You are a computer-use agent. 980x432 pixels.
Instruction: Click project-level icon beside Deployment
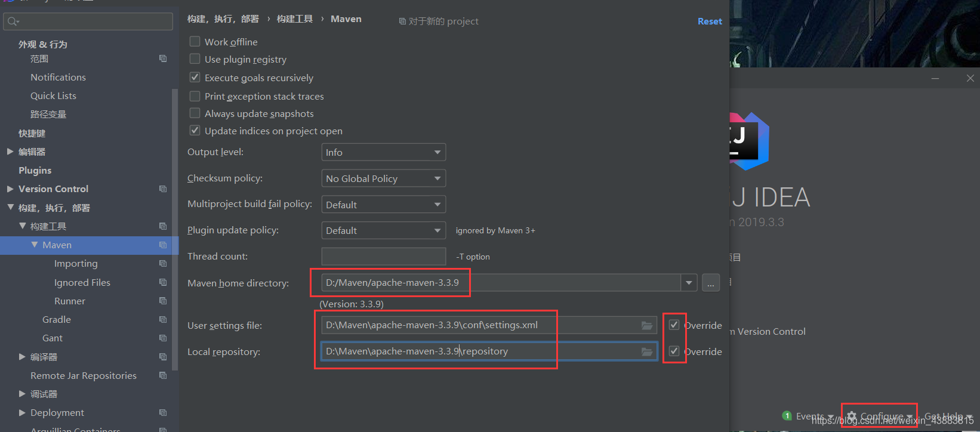[x=163, y=412]
